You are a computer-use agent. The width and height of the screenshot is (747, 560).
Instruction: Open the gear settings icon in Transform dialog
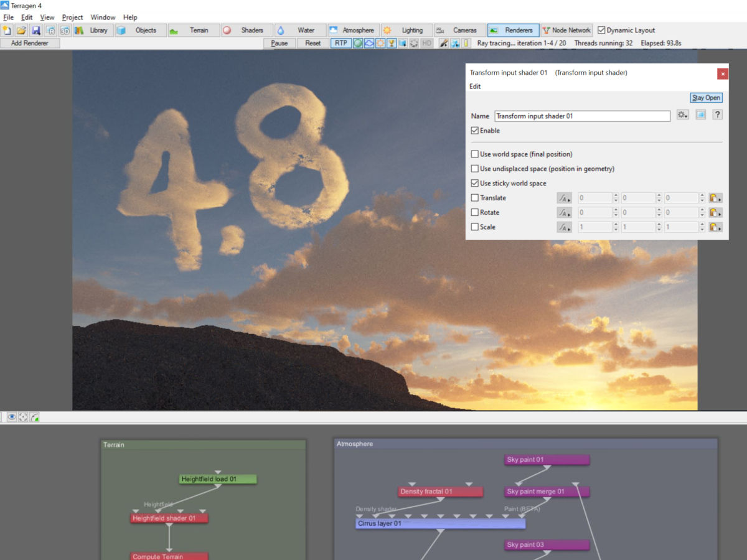(x=682, y=114)
